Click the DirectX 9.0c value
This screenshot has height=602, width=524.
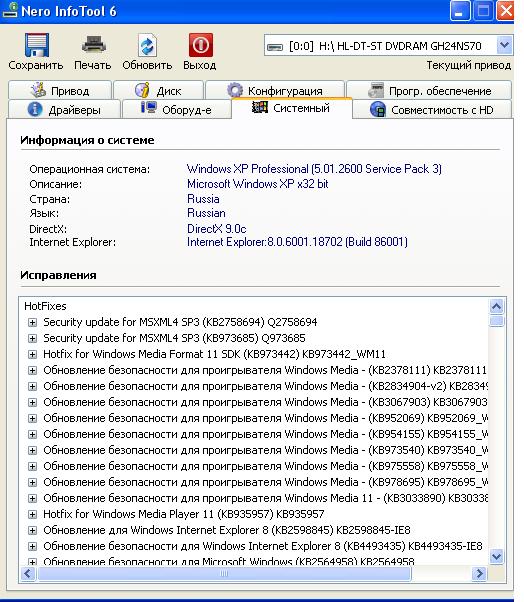[x=217, y=229]
